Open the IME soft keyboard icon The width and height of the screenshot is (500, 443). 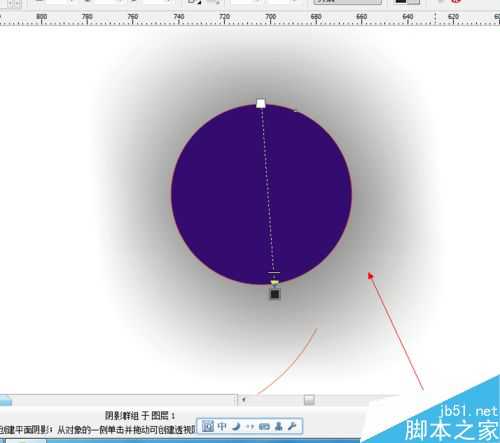[x=264, y=427]
